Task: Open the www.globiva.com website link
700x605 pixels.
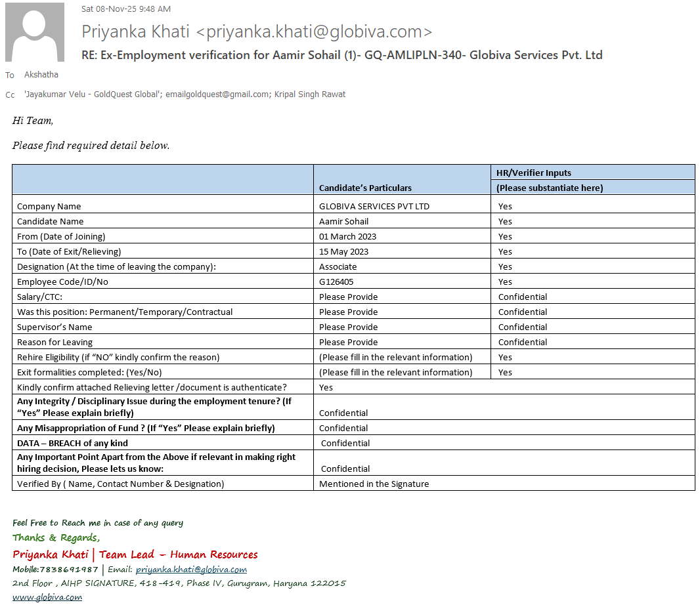Action: 47,597
